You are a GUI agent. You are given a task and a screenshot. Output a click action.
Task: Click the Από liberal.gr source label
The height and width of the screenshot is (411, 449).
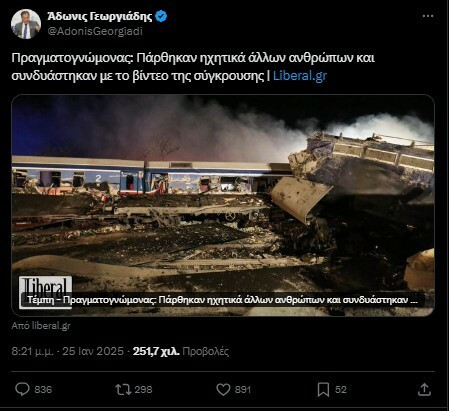(x=41, y=325)
